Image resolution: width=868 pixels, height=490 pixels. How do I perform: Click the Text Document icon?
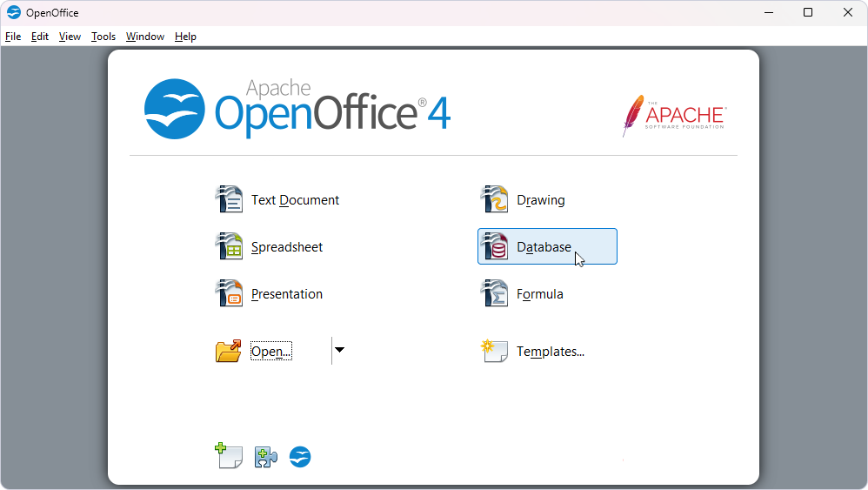(229, 199)
